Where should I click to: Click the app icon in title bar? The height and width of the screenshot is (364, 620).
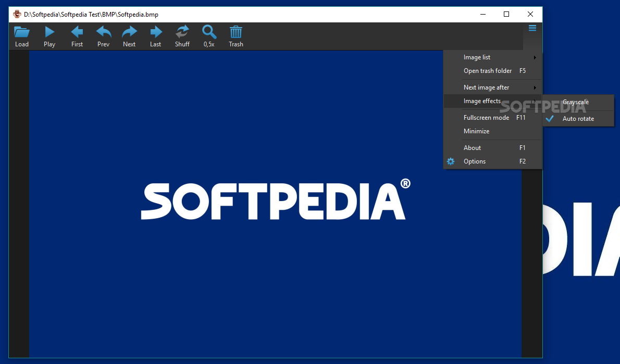(x=17, y=14)
